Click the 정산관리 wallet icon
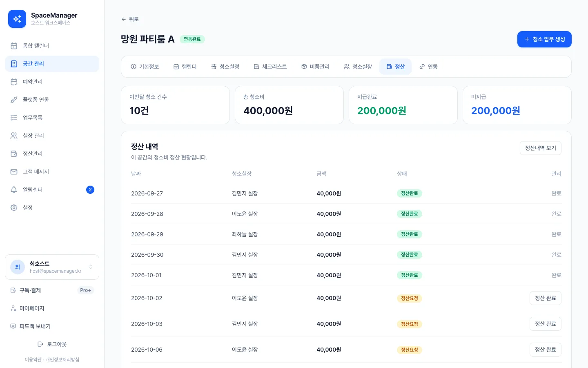The width and height of the screenshot is (588, 368). coord(14,154)
